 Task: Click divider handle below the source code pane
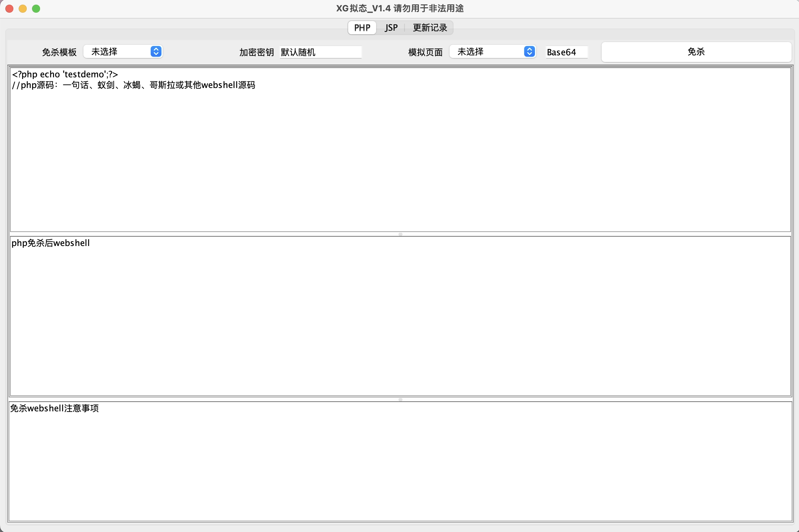point(400,234)
